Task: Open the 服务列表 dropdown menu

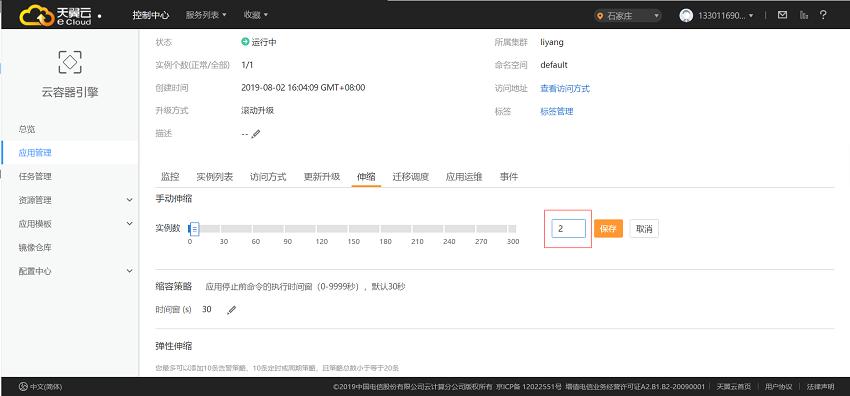Action: click(x=206, y=15)
